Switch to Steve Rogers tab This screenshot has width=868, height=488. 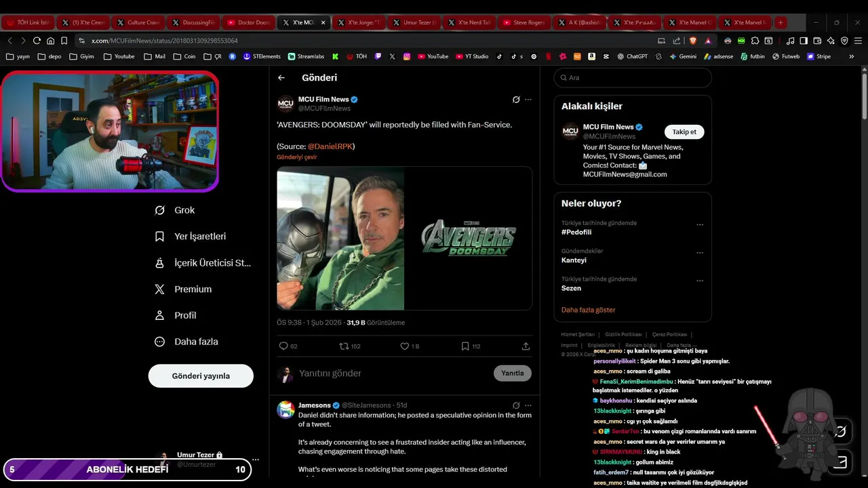524,22
